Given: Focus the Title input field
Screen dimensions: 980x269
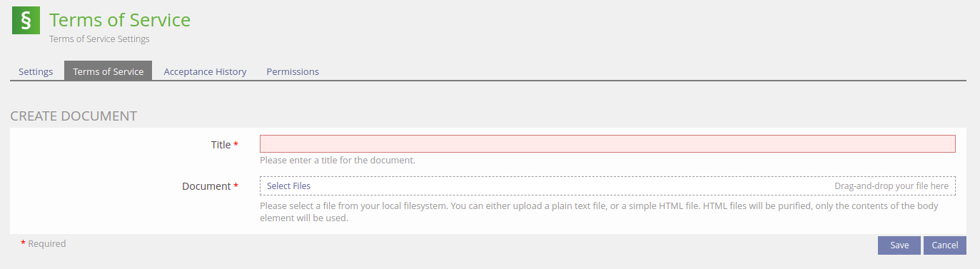Looking at the screenshot, I should [607, 143].
